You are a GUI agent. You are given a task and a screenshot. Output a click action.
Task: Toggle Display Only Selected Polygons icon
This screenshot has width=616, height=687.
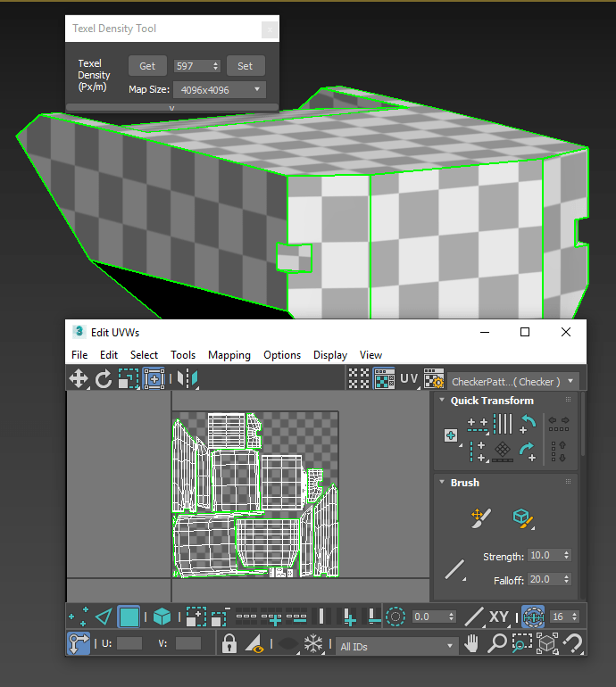[x=254, y=643]
